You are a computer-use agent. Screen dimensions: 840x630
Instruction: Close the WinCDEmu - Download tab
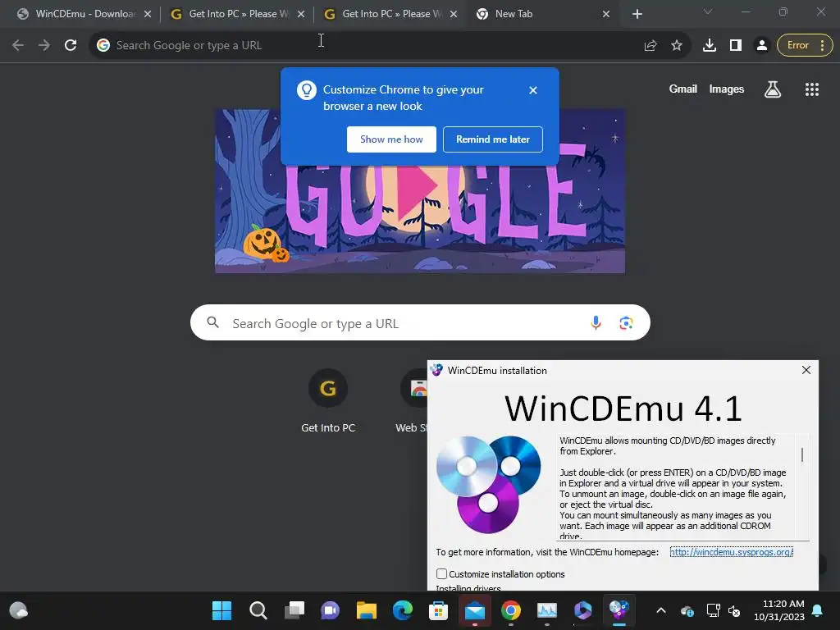pos(148,14)
